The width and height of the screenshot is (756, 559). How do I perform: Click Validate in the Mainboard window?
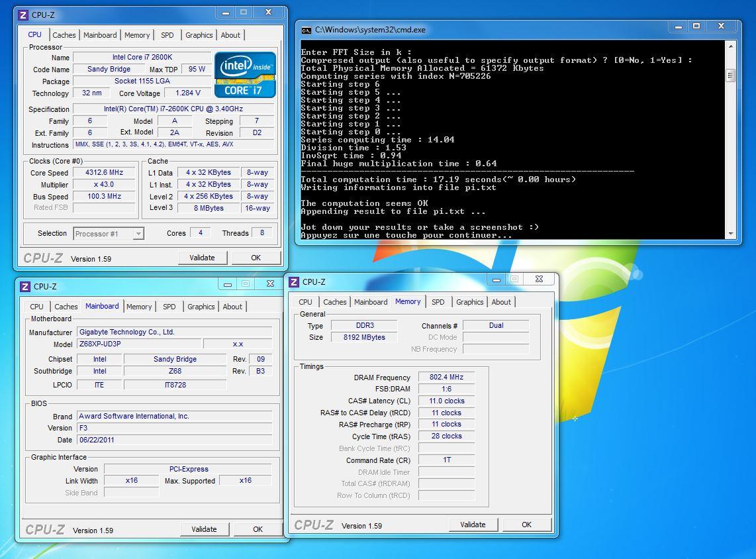click(204, 530)
